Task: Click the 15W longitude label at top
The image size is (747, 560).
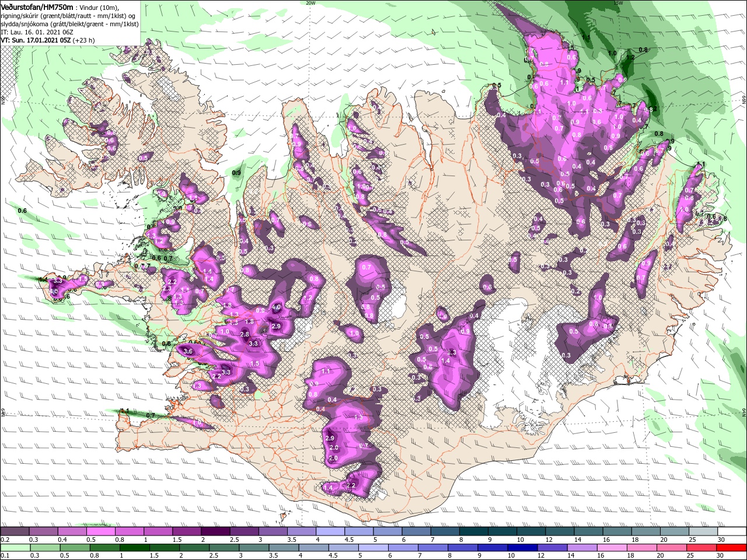Action: click(619, 3)
